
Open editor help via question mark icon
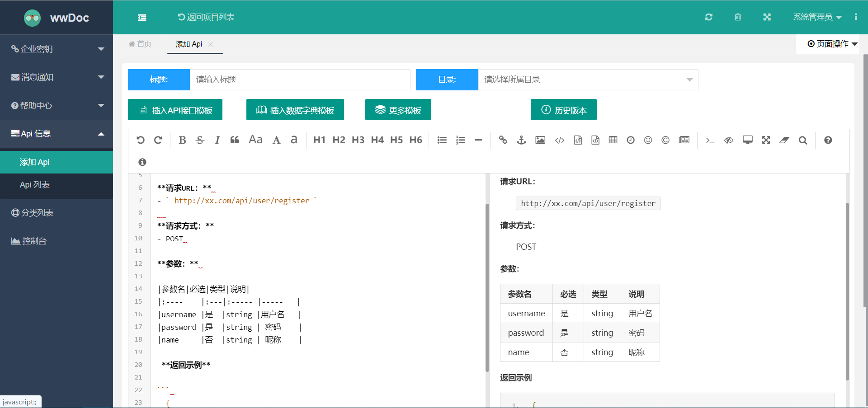pyautogui.click(x=828, y=140)
